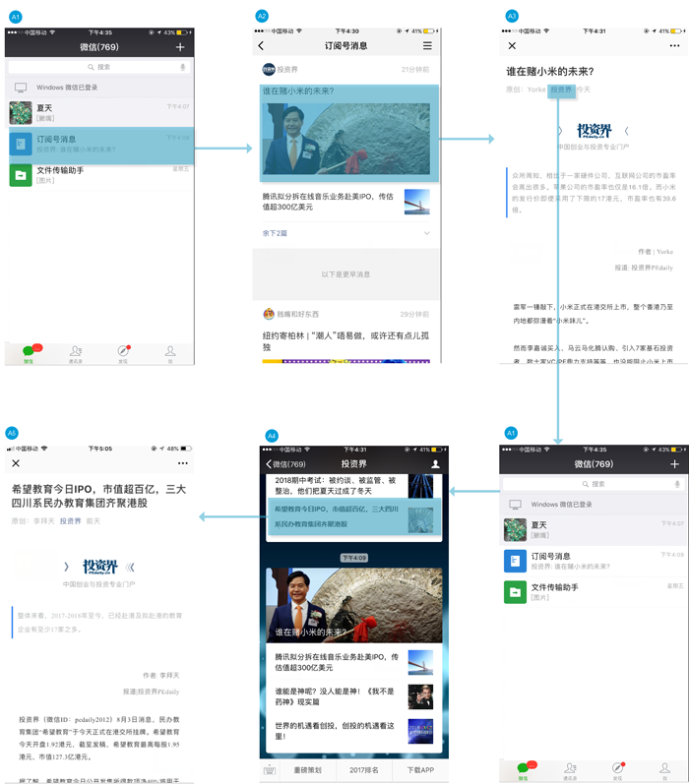Switch to 通讯录 tab in top-left screen
Screen dimensions: 689x784
76,353
